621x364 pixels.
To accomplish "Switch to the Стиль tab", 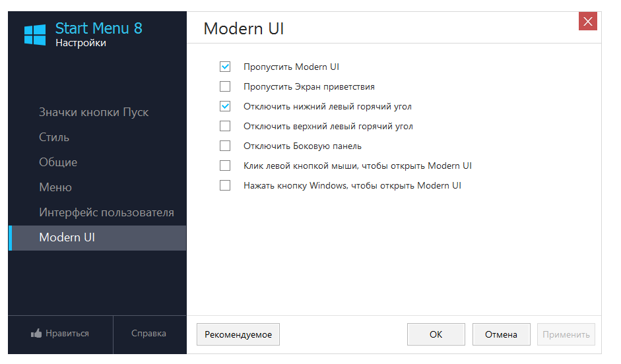I will click(x=54, y=137).
